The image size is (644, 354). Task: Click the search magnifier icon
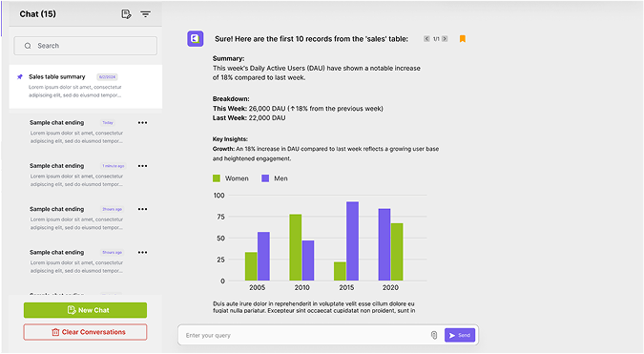28,46
